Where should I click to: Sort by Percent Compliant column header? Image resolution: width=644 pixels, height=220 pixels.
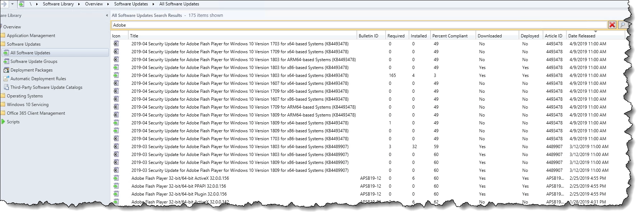pos(453,36)
